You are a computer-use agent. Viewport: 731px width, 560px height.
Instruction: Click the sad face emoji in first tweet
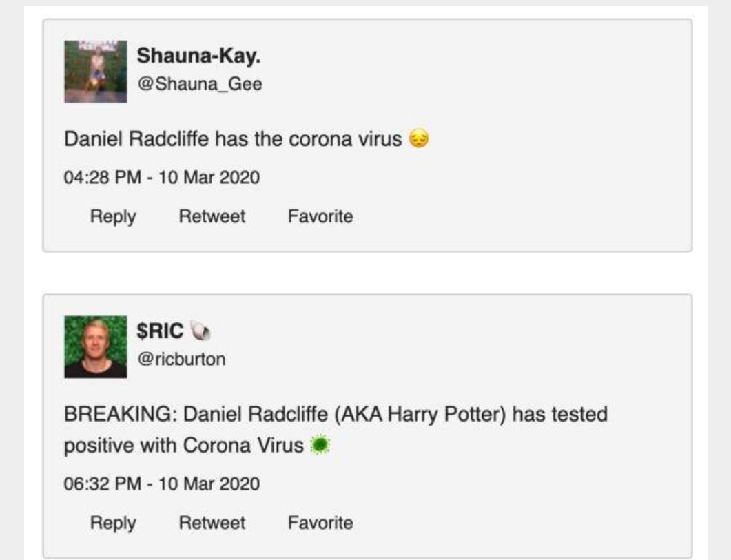point(419,139)
